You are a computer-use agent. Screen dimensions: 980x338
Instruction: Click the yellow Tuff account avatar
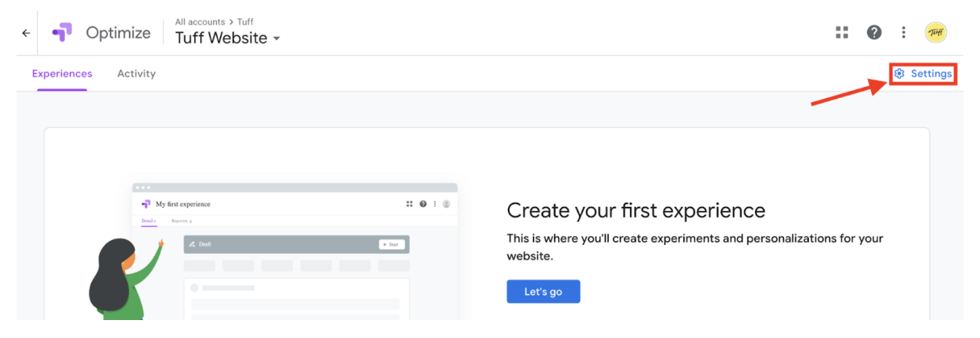click(x=936, y=32)
